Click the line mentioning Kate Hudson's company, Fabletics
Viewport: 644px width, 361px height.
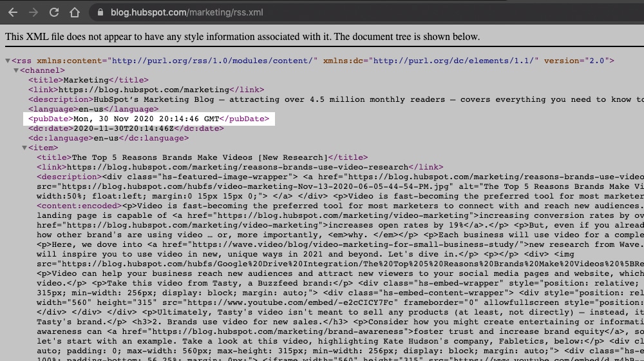coord(340,341)
